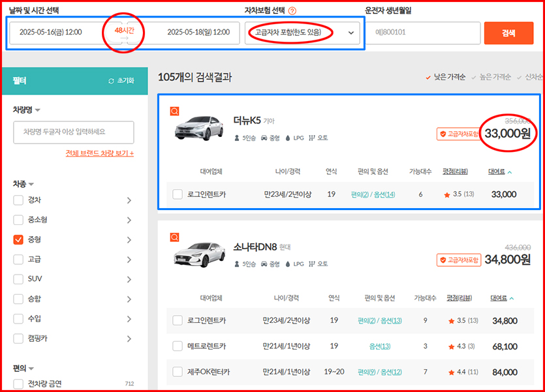Click the magnifier icon on the 더뉴K5 card
Image resolution: width=545 pixels, height=392 pixels.
pyautogui.click(x=174, y=111)
